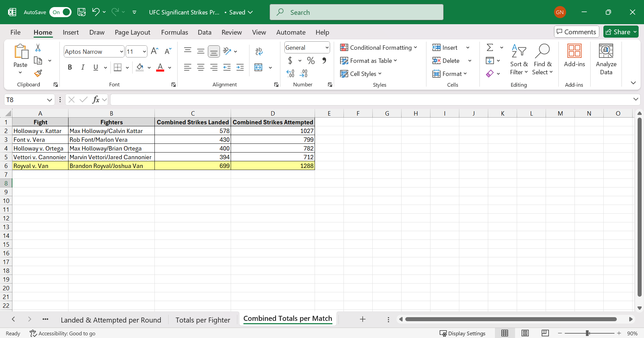This screenshot has height=338, width=644.
Task: Click the Paste clipboard icon
Action: coord(21,52)
